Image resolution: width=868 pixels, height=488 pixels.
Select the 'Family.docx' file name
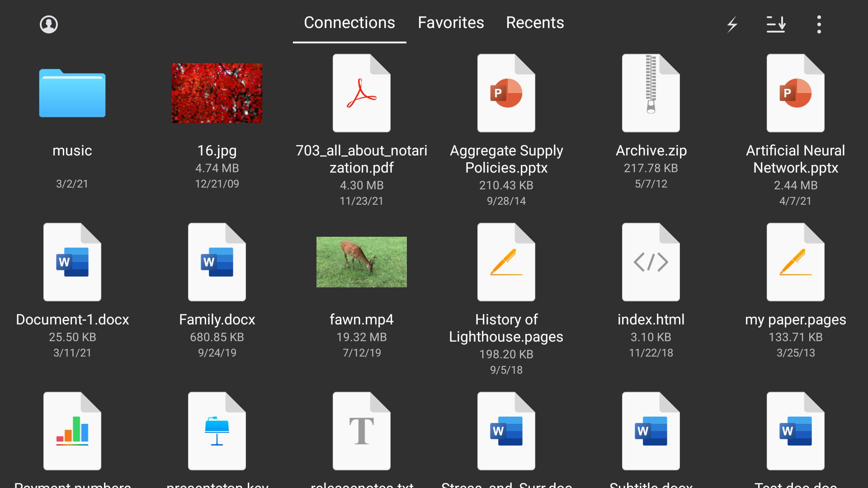217,319
